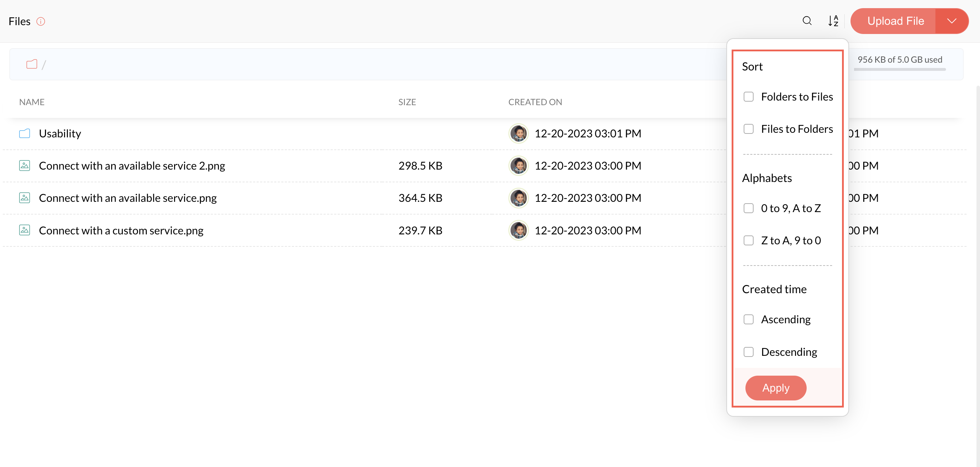This screenshot has width=980, height=467.
Task: Click the search magnifier icon
Action: pyautogui.click(x=807, y=21)
